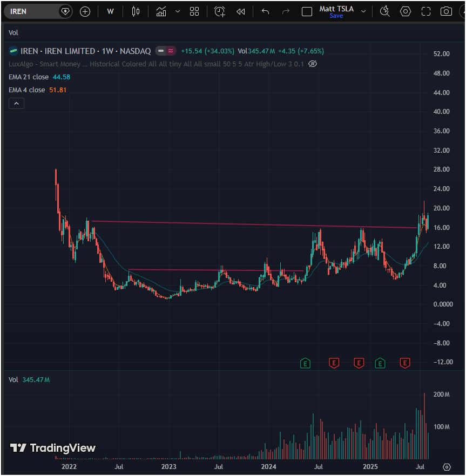Open the last red earnings marker
The height and width of the screenshot is (476, 466).
point(404,363)
